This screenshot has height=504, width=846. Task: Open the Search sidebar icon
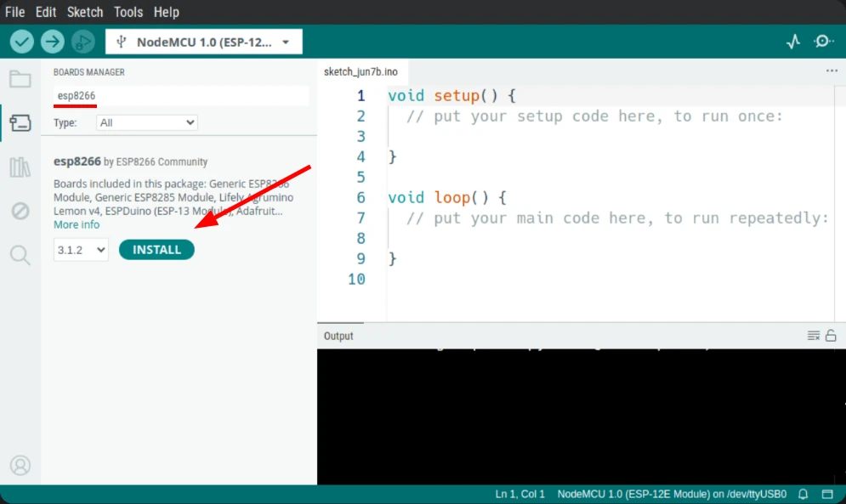(x=20, y=255)
